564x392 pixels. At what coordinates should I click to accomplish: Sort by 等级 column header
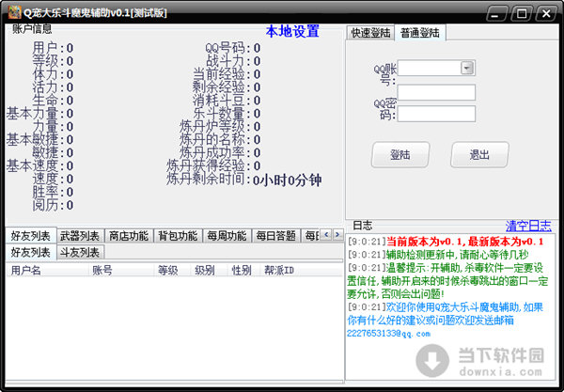tap(172, 271)
